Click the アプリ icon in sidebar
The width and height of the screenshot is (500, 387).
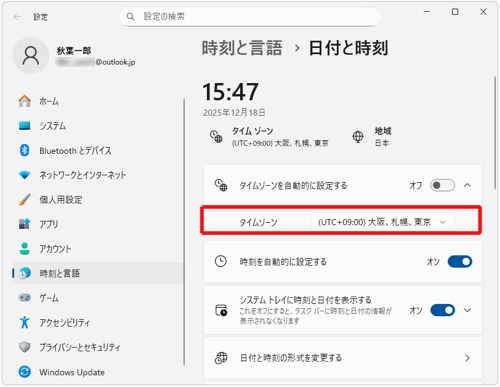[x=25, y=224]
